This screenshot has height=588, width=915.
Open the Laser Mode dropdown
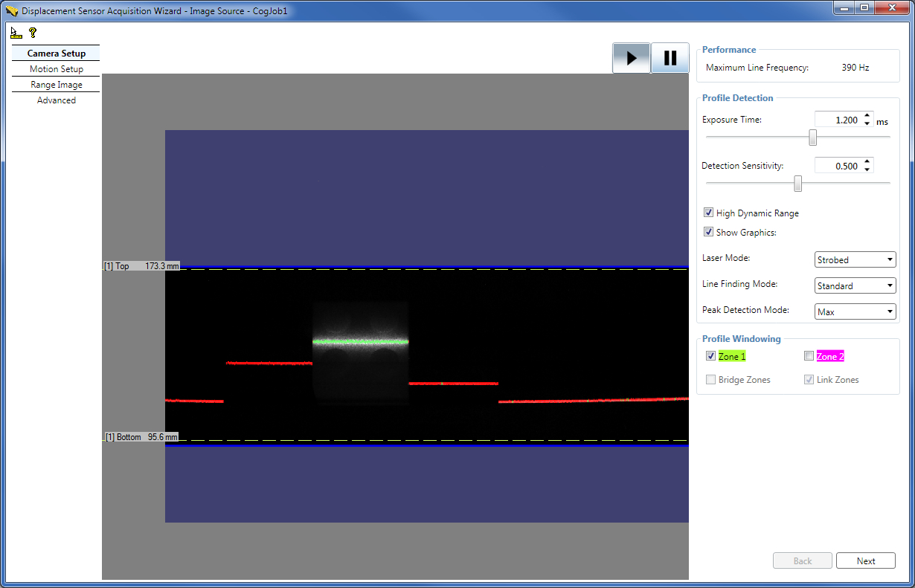tap(855, 260)
